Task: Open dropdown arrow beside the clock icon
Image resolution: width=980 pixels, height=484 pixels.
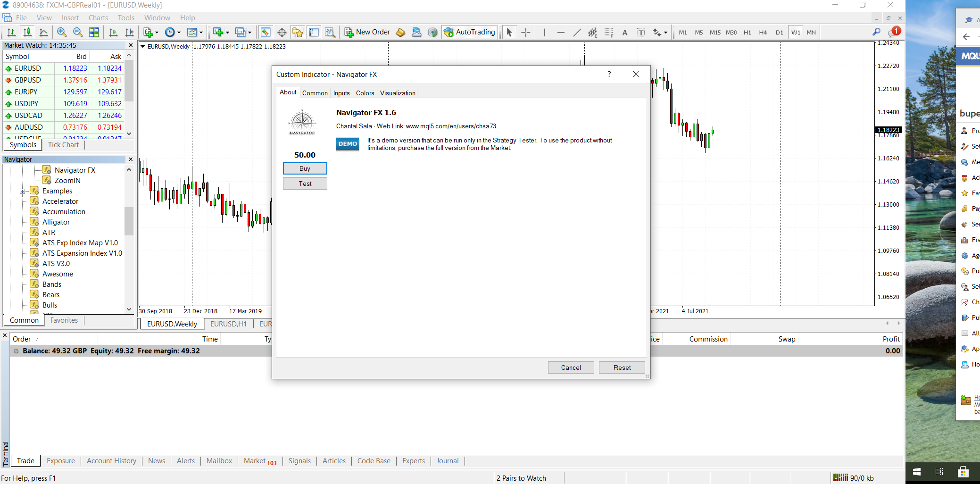Action: point(179,33)
